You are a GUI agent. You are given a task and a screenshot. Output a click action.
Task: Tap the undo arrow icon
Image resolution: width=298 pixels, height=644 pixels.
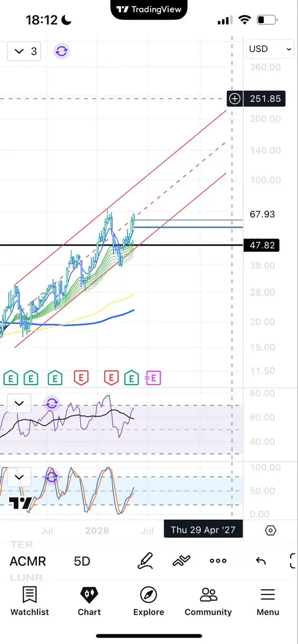pyautogui.click(x=261, y=561)
